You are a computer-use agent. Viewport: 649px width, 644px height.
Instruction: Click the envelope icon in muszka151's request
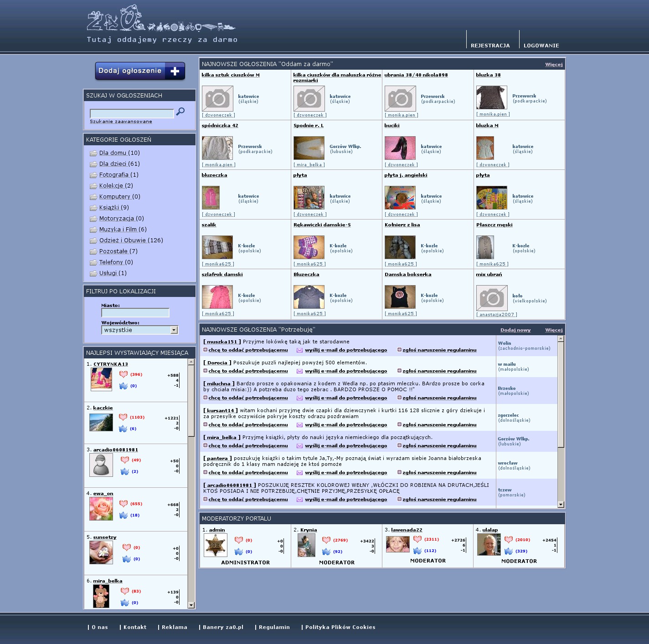pyautogui.click(x=299, y=350)
